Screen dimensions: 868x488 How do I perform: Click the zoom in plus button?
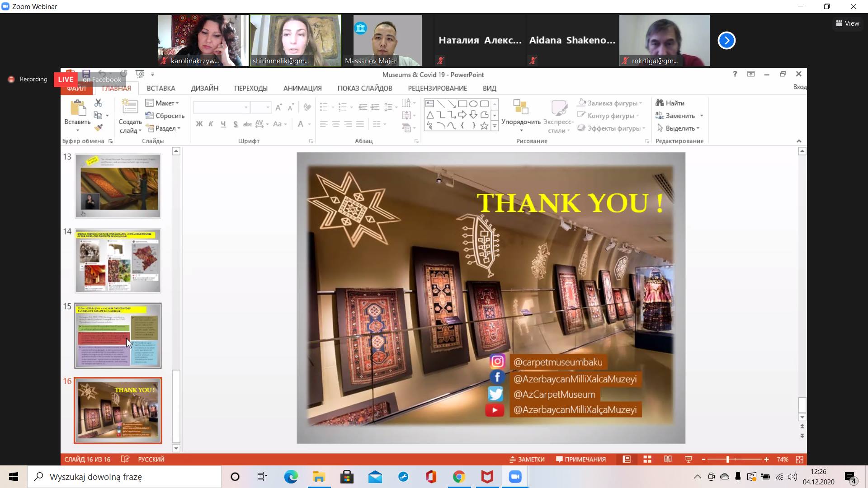coord(766,459)
